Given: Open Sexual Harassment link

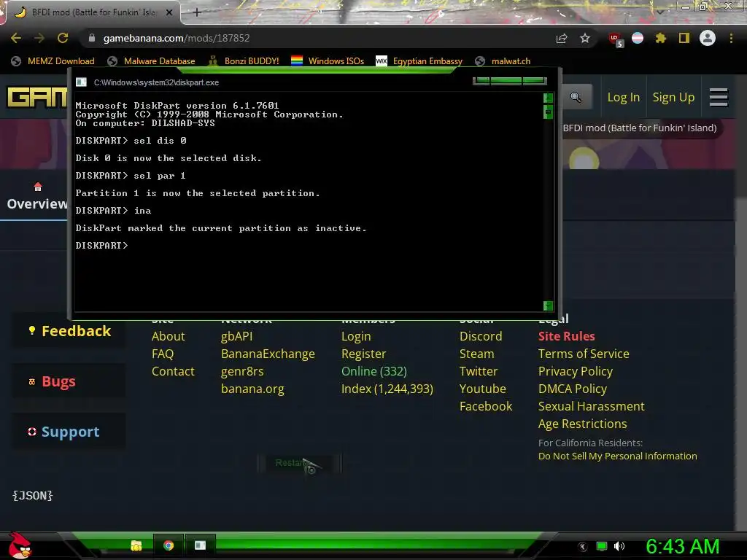Looking at the screenshot, I should [x=591, y=406].
